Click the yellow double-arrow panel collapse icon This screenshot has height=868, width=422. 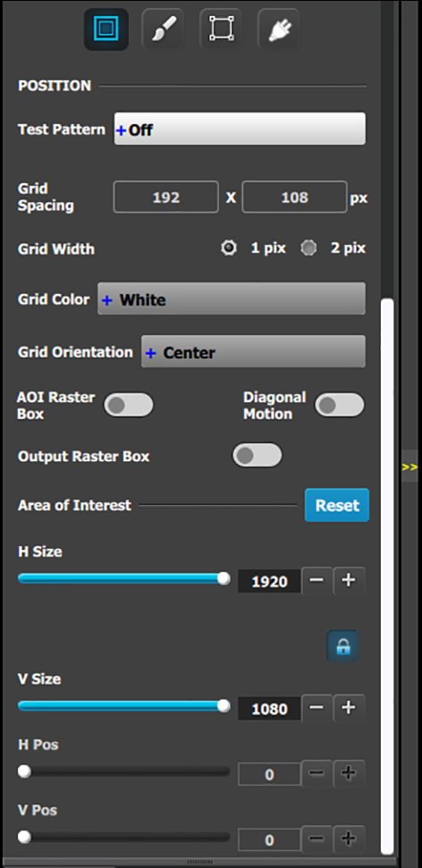[x=409, y=468]
